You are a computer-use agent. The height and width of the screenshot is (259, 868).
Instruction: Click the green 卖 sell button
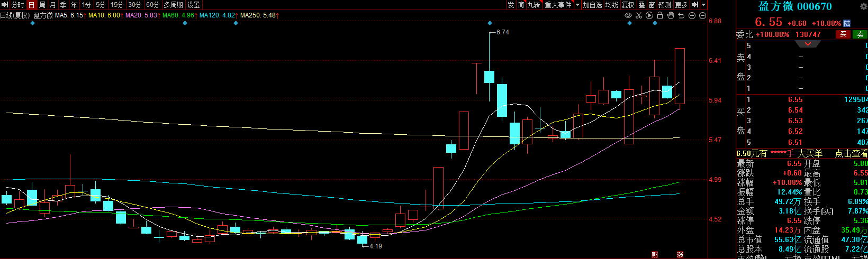coord(861,34)
